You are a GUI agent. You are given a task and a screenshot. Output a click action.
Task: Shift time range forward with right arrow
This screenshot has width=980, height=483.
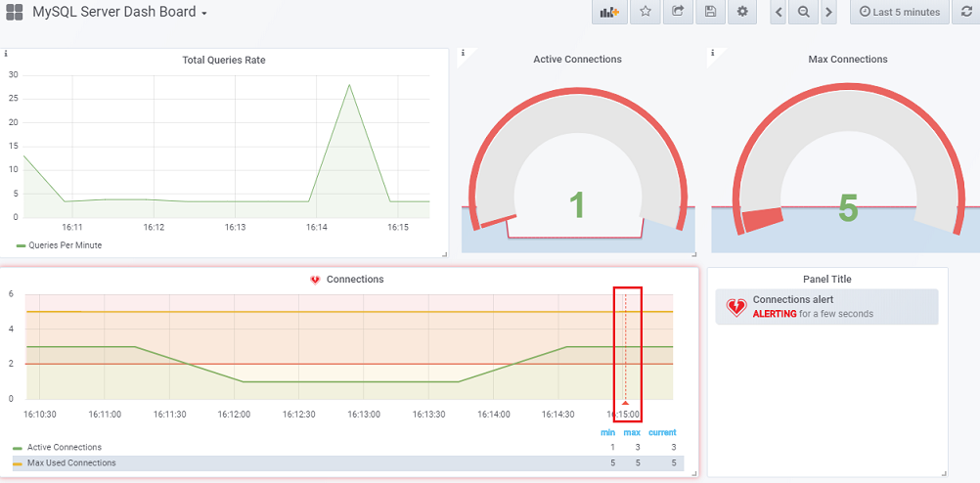tap(828, 12)
